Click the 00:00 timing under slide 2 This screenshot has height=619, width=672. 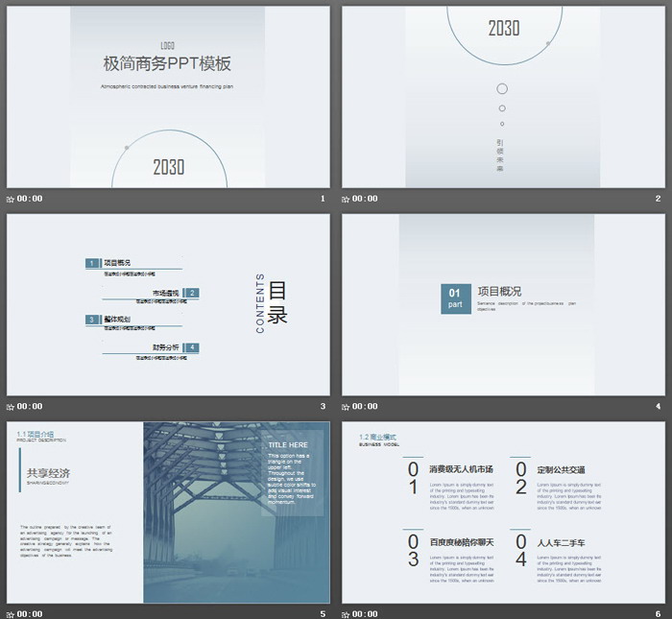[366, 199]
